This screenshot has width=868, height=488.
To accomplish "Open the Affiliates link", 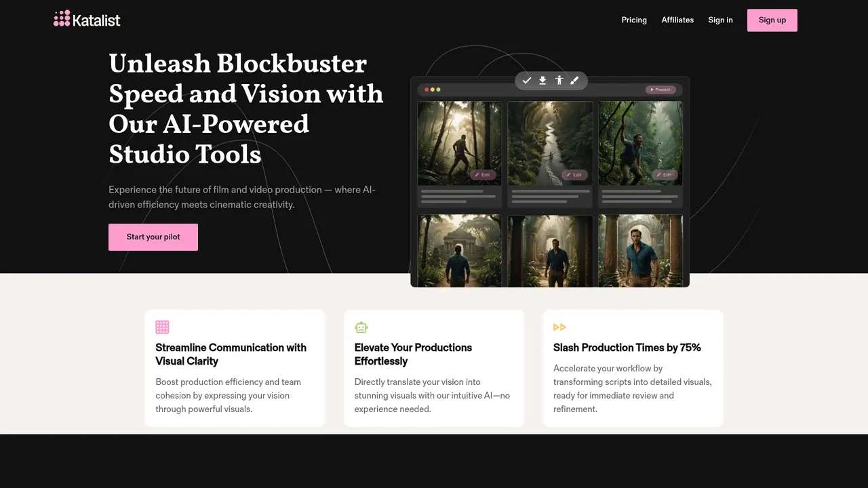I will point(677,20).
